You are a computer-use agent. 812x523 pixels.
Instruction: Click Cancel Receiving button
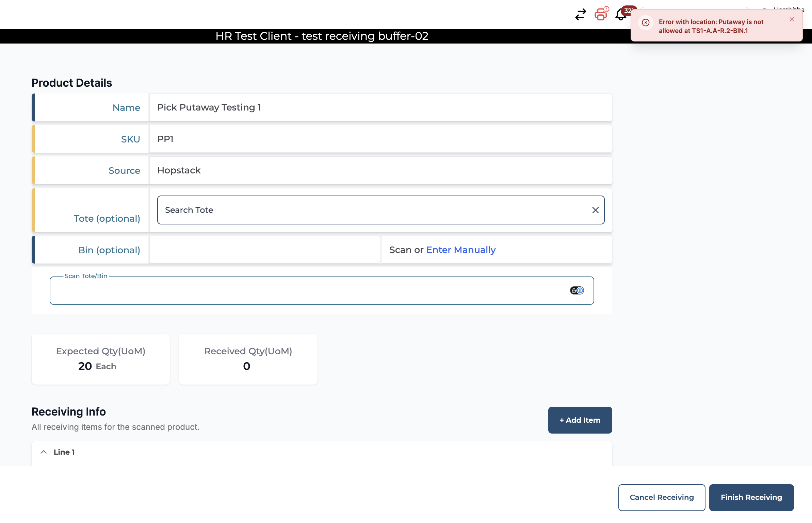click(662, 497)
